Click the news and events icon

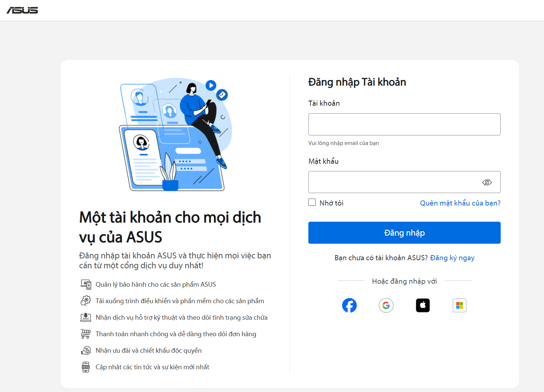[86, 367]
